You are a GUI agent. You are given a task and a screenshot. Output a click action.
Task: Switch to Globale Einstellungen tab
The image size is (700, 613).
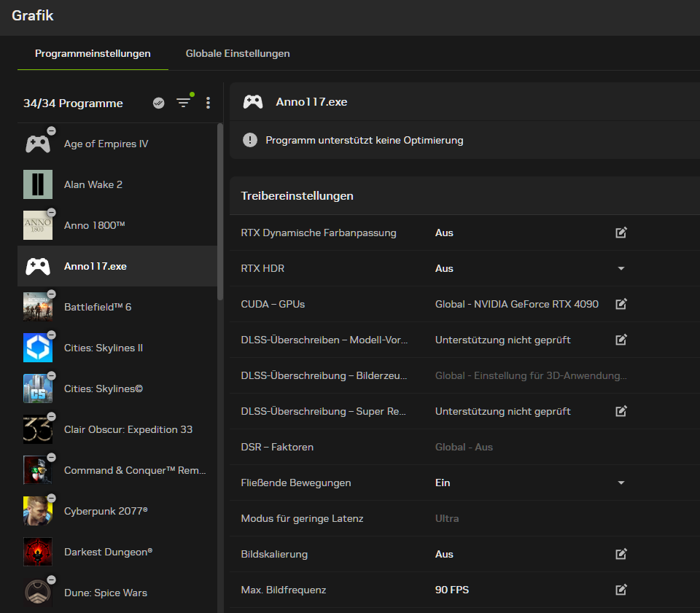[x=238, y=53]
